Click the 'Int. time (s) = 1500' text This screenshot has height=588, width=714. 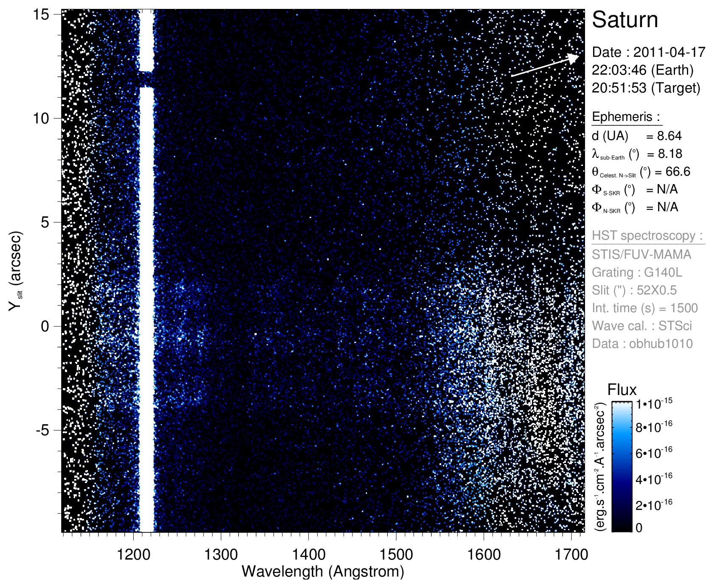[644, 308]
